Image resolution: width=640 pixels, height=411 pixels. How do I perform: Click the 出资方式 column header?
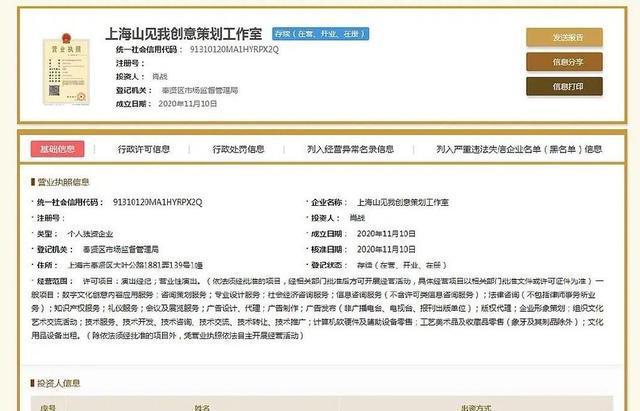(x=476, y=407)
